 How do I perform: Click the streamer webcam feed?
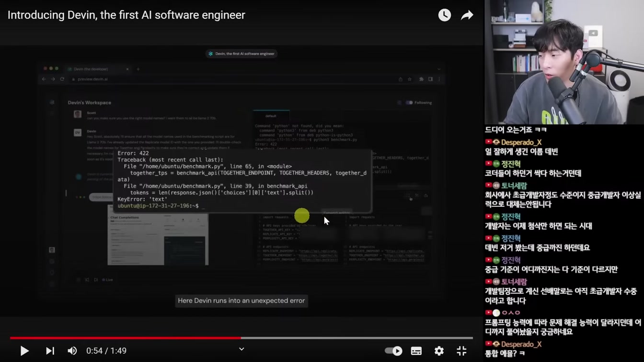point(564,62)
